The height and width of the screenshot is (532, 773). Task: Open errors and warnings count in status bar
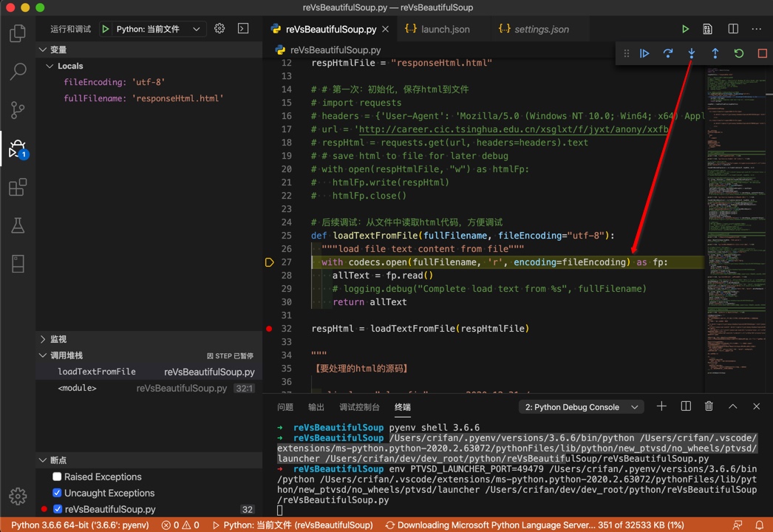point(180,525)
